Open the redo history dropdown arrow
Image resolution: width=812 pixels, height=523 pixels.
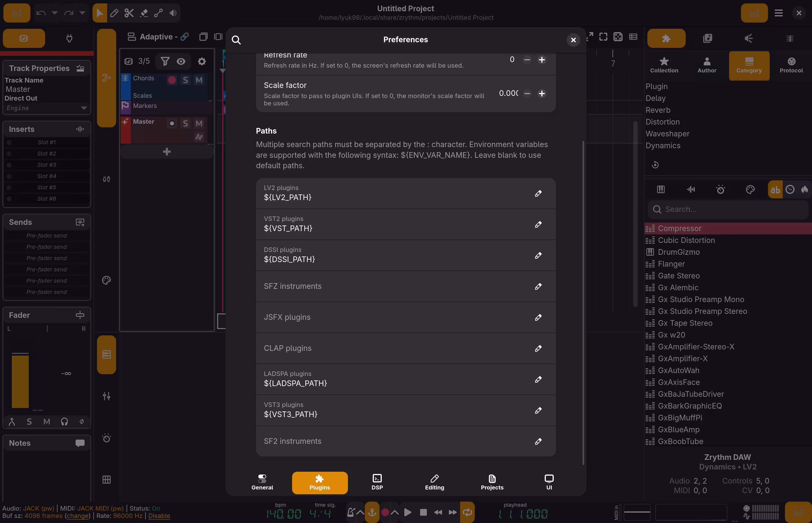point(82,13)
